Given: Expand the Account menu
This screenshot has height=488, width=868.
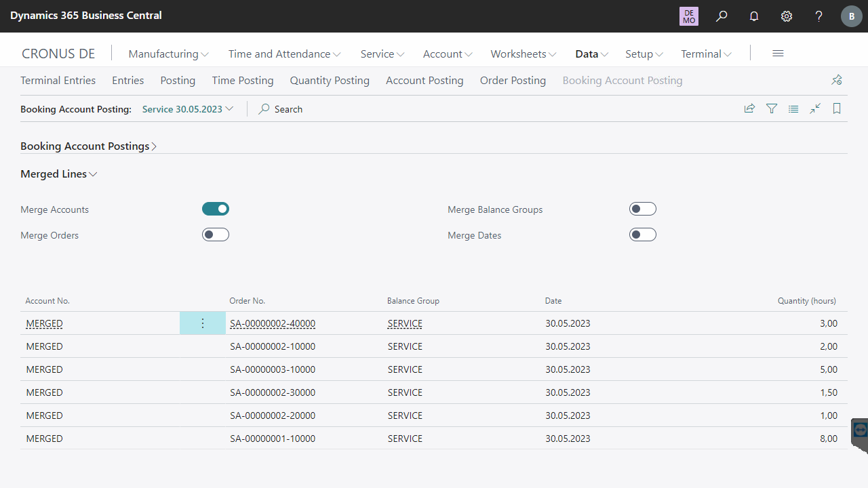Looking at the screenshot, I should (448, 54).
